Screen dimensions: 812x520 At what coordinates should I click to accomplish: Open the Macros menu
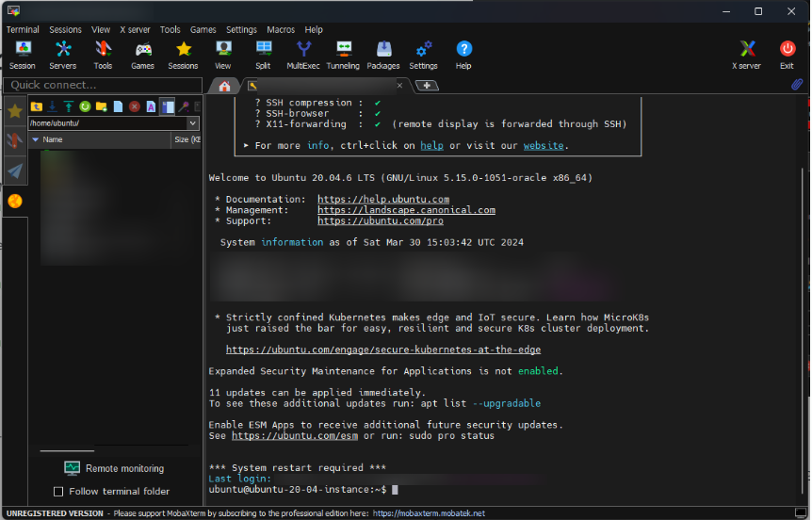coord(281,29)
